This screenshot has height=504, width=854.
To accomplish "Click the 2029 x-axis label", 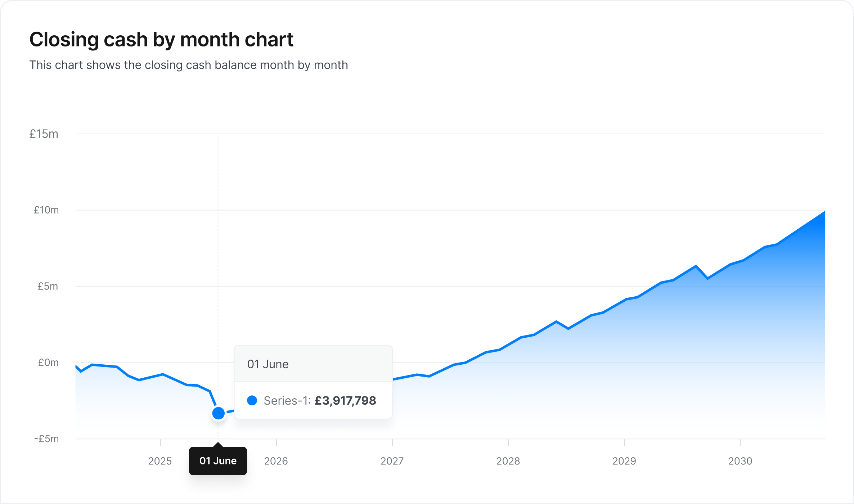I will click(x=624, y=461).
